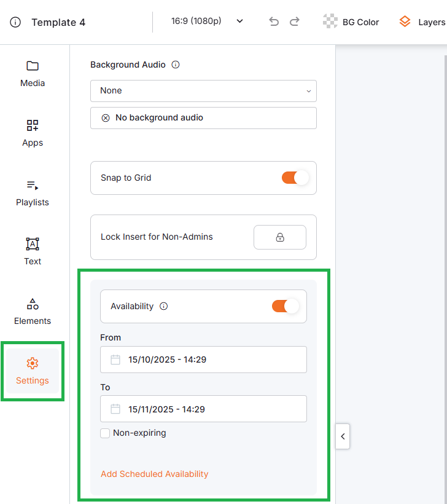Click the To date field 15/11/2025
Viewport: 447px width, 504px height.
tap(203, 409)
